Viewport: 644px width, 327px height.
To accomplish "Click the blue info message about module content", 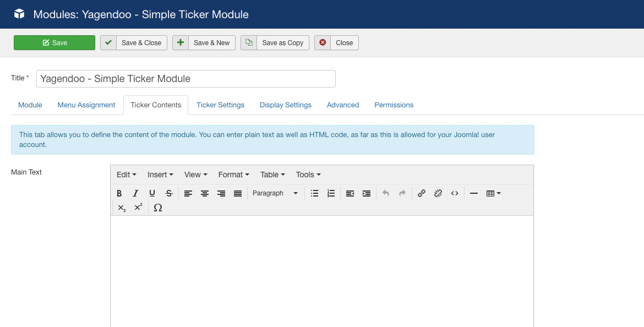I will (x=272, y=140).
